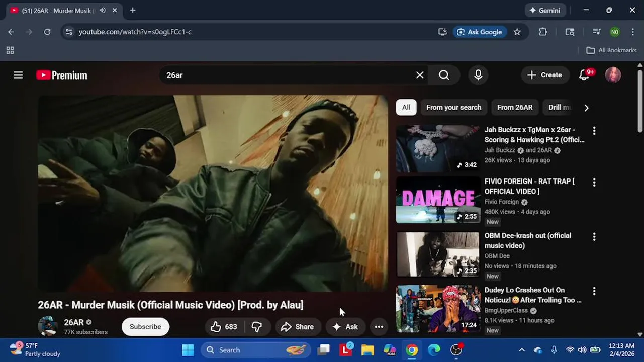
Task: Open Microsoft Edge from taskbar
Action: point(434,350)
